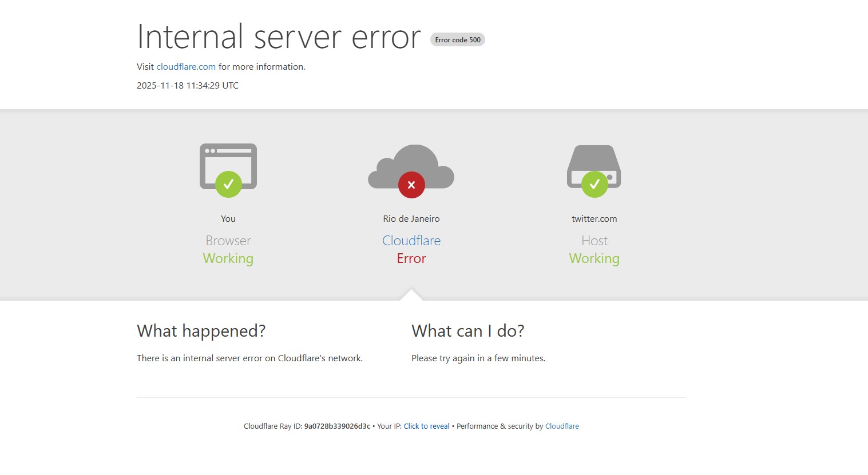Screen dimensions: 868x475
Task: Click the What happened? heading
Action: 201,331
